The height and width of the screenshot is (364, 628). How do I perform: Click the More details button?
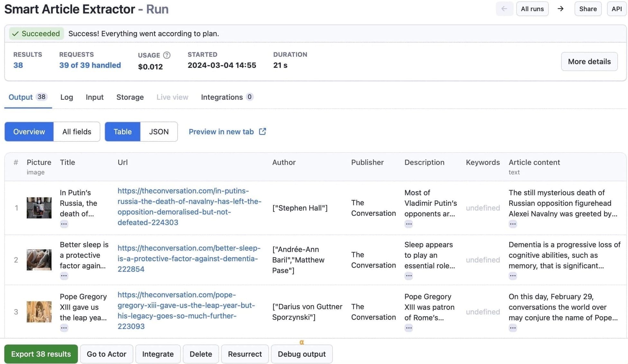coord(589,61)
